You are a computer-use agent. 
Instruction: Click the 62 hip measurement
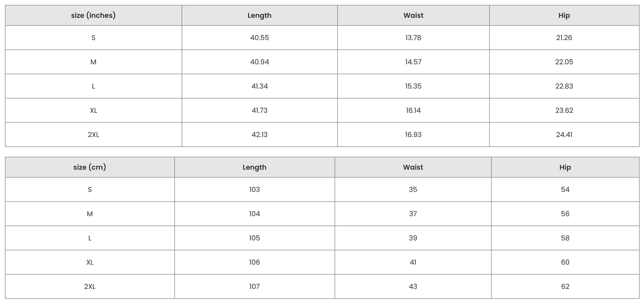coord(565,286)
